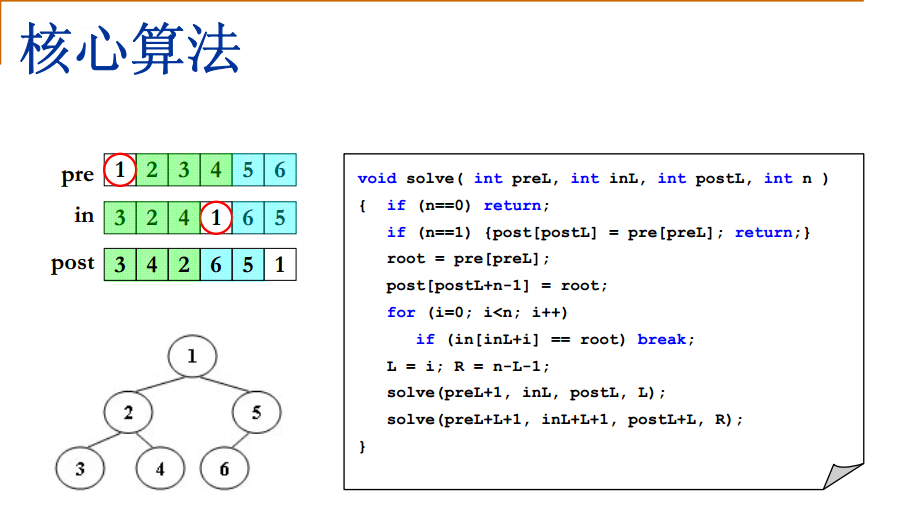Screen dimensions: 909x532
Task: Select cell 4 in the in row
Action: (x=184, y=218)
